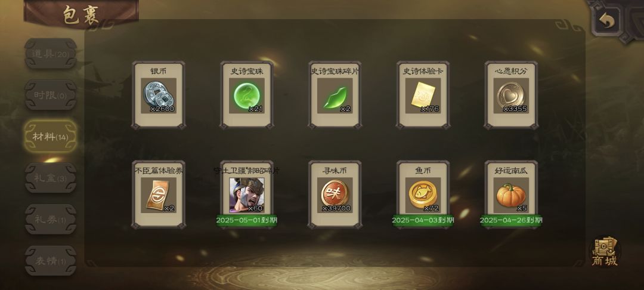Select the 心愿积分 heart coin item
644x290 pixels.
point(511,95)
